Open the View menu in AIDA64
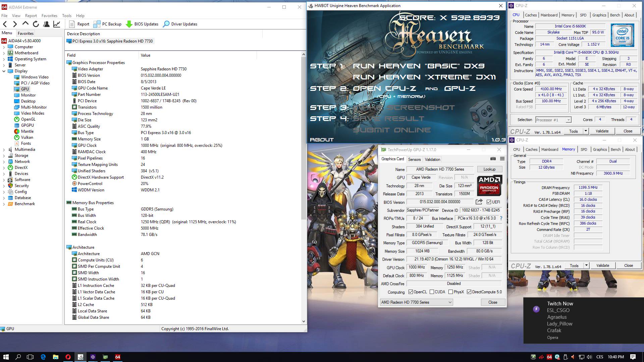This screenshot has height=362, width=644. pos(16,15)
